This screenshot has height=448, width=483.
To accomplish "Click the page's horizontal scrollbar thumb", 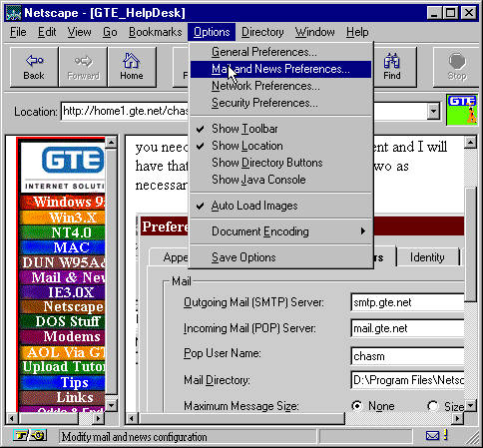I will 241,418.
